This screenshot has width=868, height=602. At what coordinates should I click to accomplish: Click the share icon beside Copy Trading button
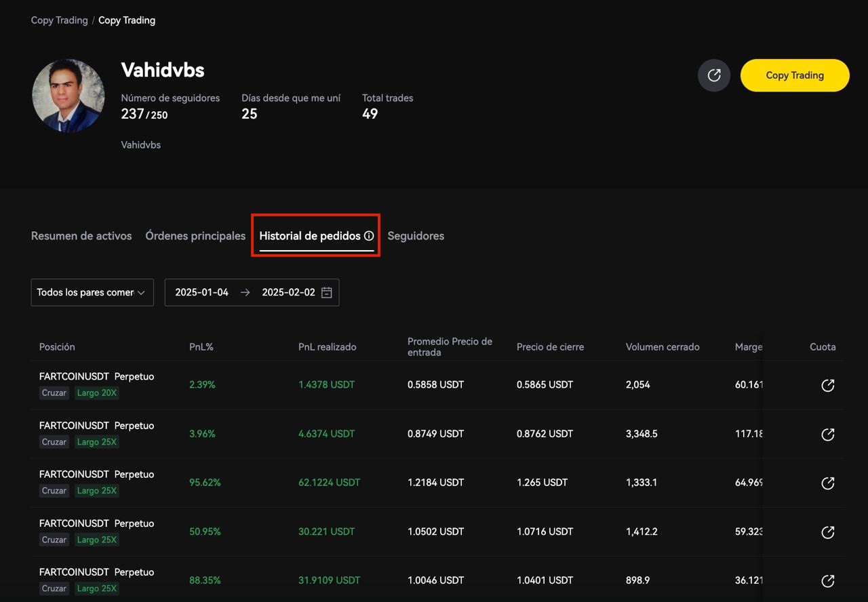tap(714, 75)
